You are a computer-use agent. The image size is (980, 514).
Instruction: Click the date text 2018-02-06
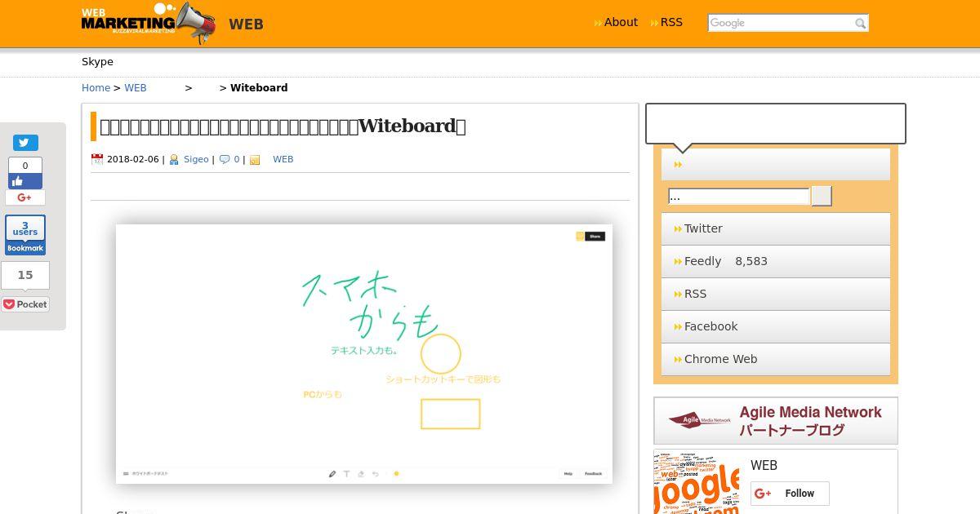coord(133,160)
